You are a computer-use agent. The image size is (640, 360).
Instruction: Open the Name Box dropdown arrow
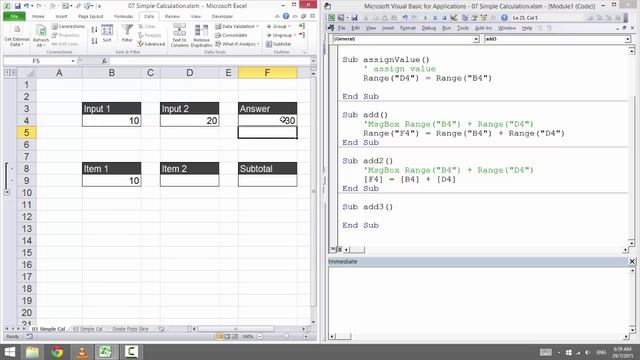pos(73,61)
